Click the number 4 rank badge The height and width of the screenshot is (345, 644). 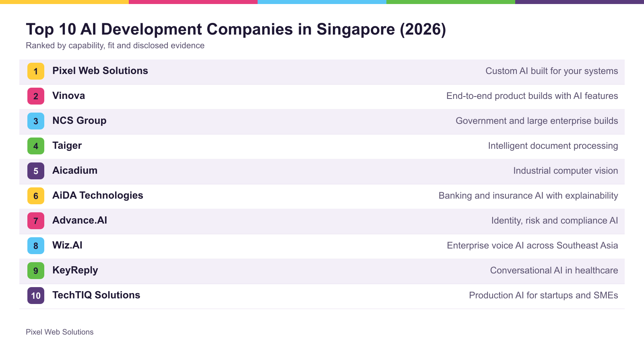point(36,146)
